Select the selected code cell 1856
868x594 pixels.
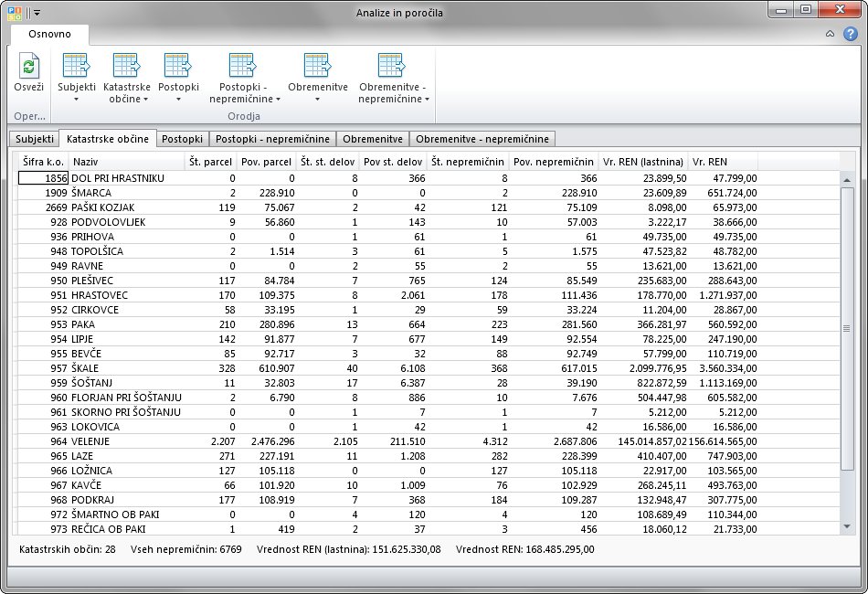pyautogui.click(x=43, y=178)
